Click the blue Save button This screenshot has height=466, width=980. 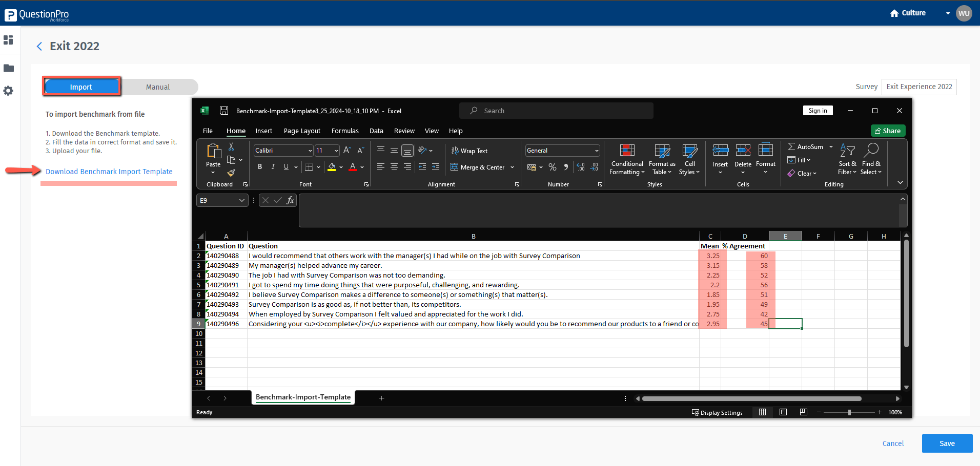tap(947, 443)
